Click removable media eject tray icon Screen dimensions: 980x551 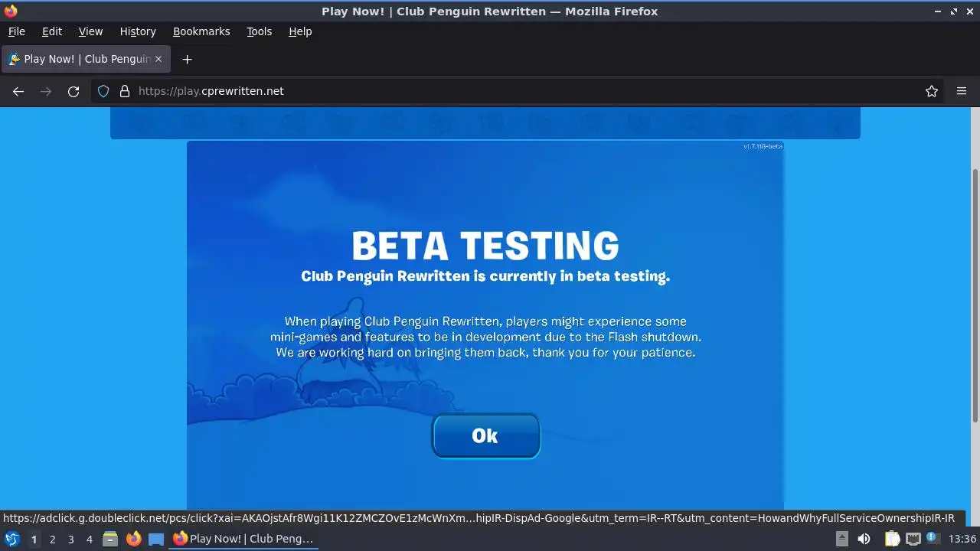click(x=841, y=539)
